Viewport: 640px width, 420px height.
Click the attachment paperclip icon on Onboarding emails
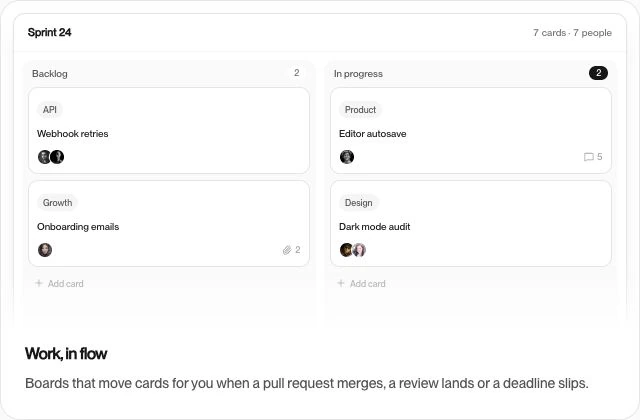tap(287, 250)
